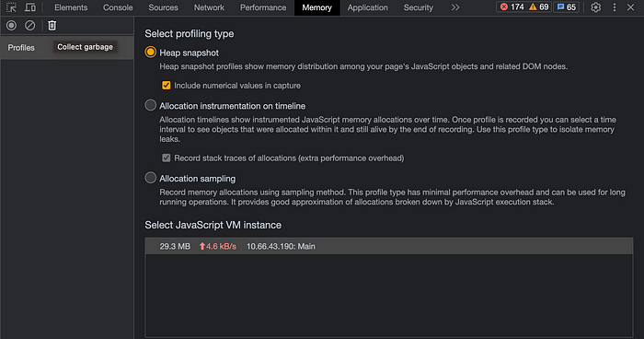Select the Allocation sampling radio button
The height and width of the screenshot is (339, 644).
click(x=151, y=178)
